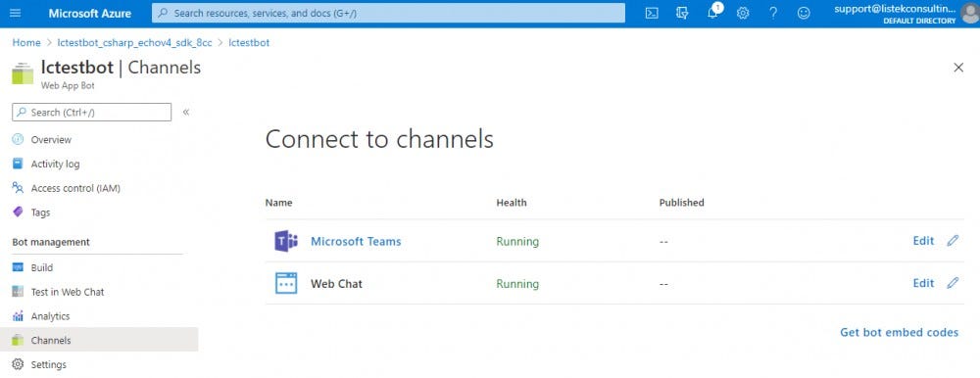Click Get bot embed codes
Image resolution: width=980 pixels, height=378 pixels.
coord(899,332)
